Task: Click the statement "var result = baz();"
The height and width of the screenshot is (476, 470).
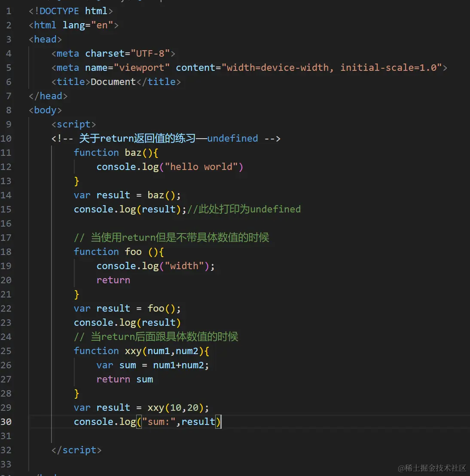Action: tap(127, 195)
